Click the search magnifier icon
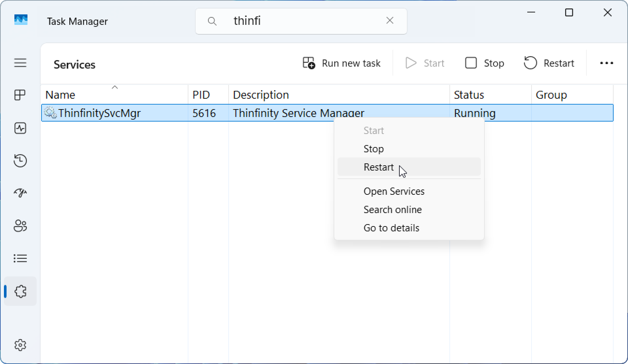Screen dimensions: 628x364 (x=212, y=21)
